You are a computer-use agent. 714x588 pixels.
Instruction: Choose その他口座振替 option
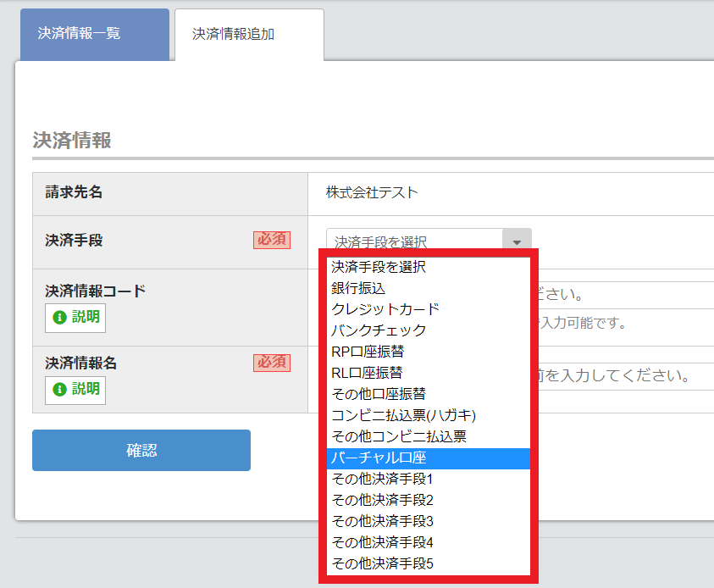point(379,394)
